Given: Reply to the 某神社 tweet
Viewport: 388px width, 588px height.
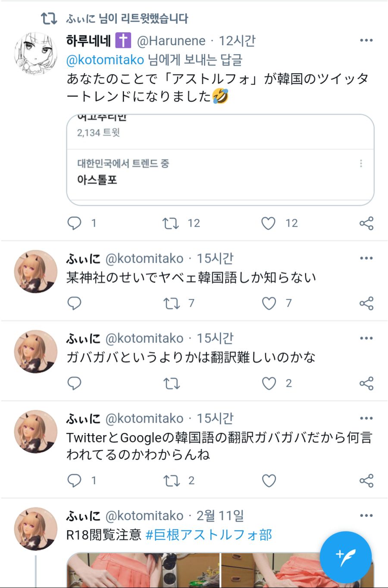Looking at the screenshot, I should 75,303.
